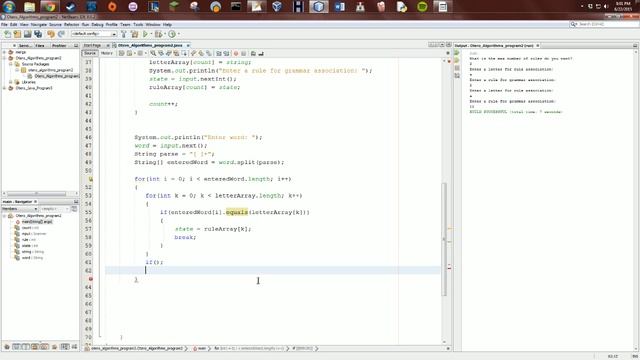Open Google Chrome from the taskbar
The width and height of the screenshot is (640, 360).
tap(50, 7)
